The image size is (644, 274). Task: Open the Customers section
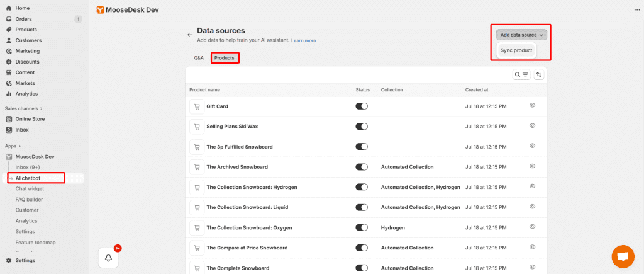pyautogui.click(x=28, y=40)
